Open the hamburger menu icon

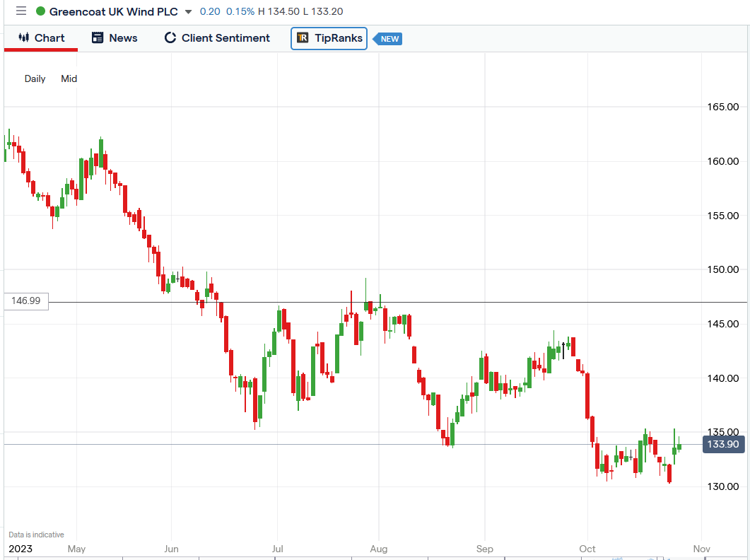[21, 11]
